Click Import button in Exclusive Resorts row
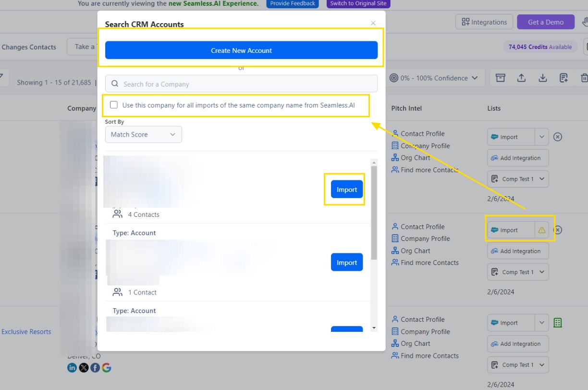Screen dimensions: 588x390 coord(511,323)
